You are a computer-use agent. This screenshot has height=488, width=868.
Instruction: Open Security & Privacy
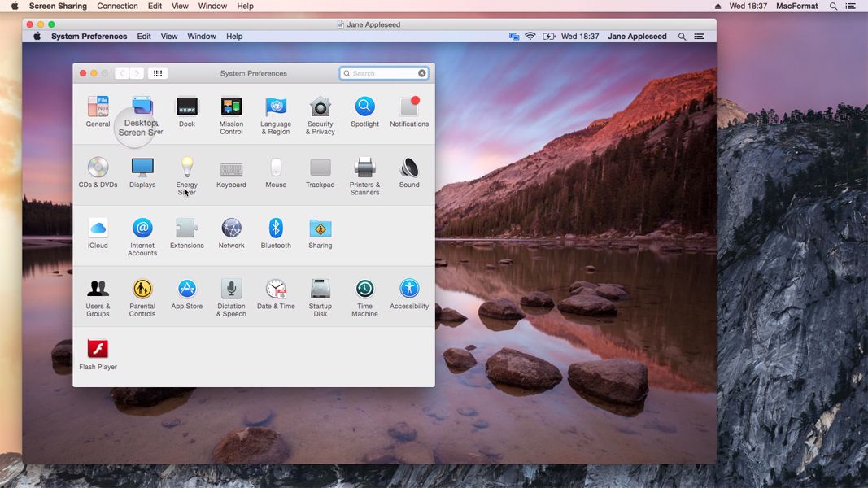pyautogui.click(x=320, y=108)
